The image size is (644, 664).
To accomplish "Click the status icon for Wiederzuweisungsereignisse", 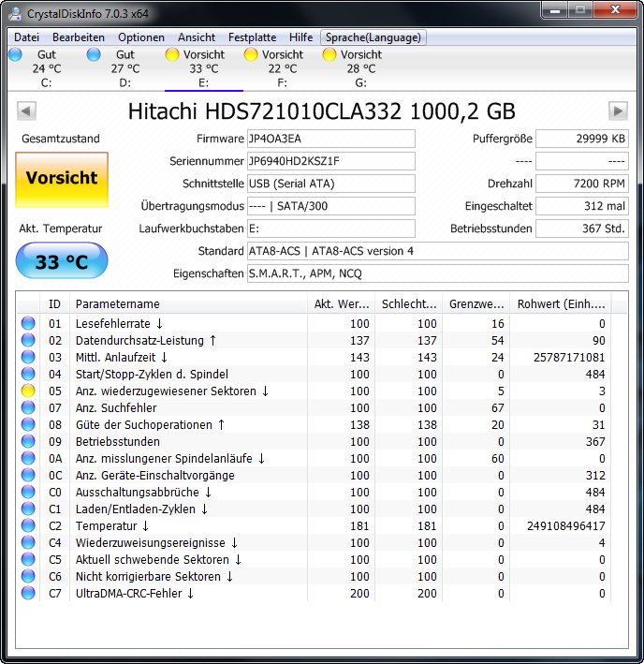I will pos(28,542).
